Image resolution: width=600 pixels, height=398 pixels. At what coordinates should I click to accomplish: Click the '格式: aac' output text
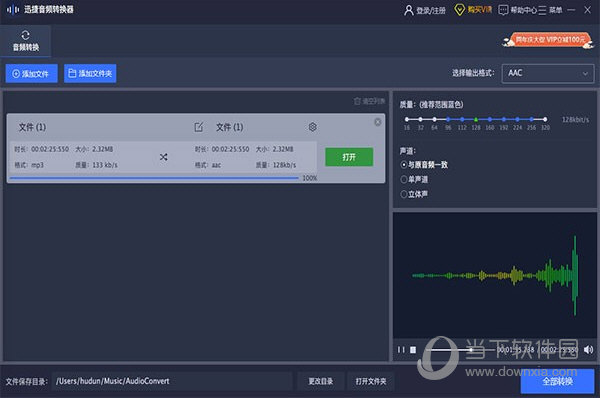coord(208,165)
